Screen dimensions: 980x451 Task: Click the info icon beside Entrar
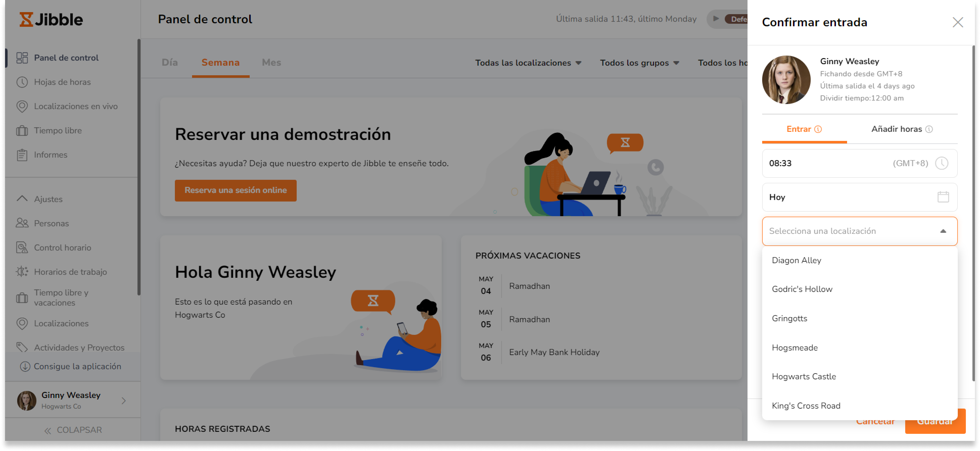click(x=818, y=129)
